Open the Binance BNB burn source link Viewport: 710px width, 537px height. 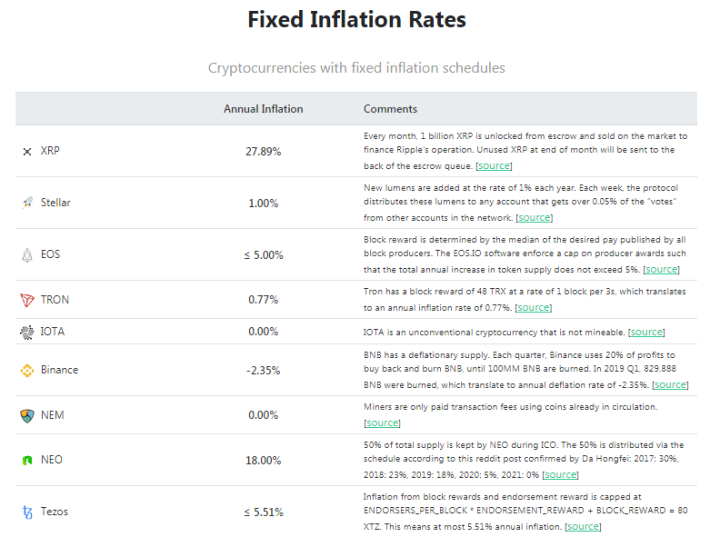pos(670,384)
